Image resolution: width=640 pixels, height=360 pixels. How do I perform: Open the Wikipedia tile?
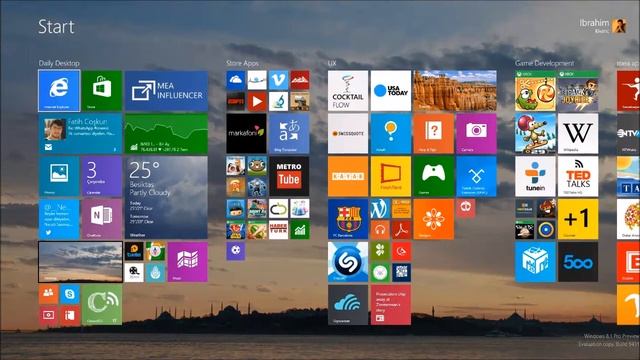point(578,133)
